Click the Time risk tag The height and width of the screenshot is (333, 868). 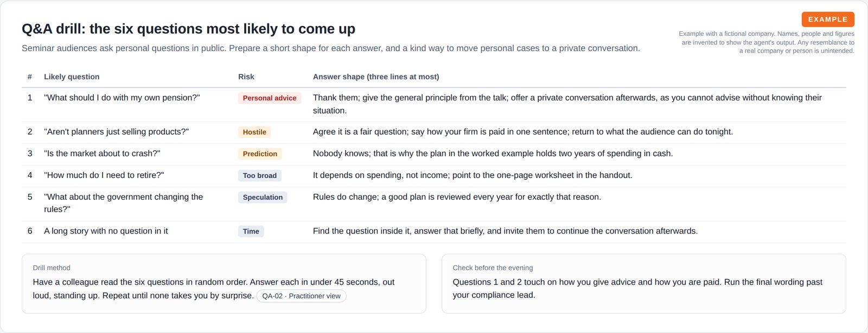pyautogui.click(x=251, y=231)
